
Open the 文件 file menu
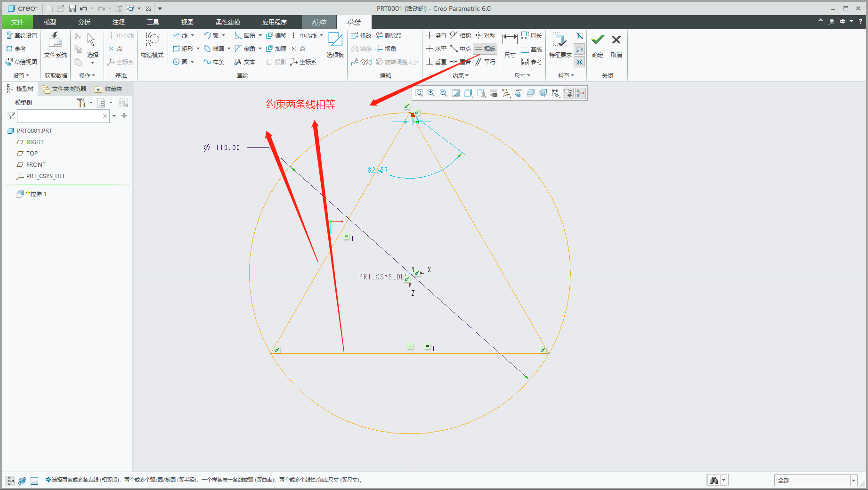click(x=17, y=22)
